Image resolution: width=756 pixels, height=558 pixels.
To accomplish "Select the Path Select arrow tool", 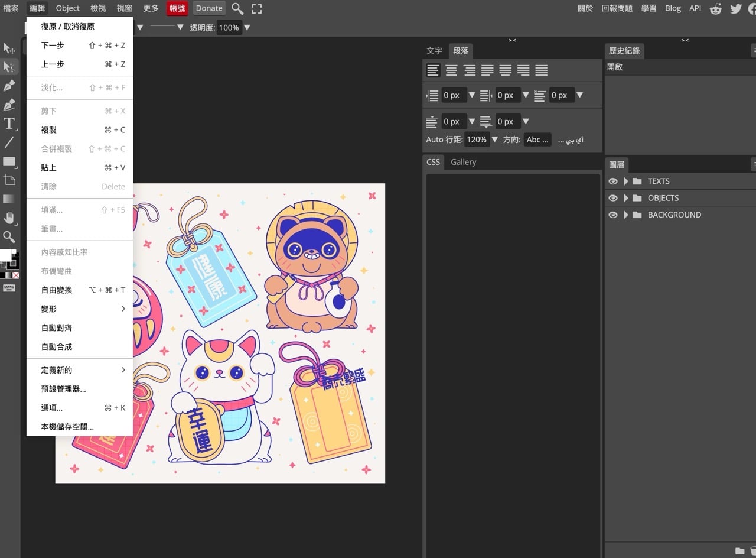I will pos(9,67).
